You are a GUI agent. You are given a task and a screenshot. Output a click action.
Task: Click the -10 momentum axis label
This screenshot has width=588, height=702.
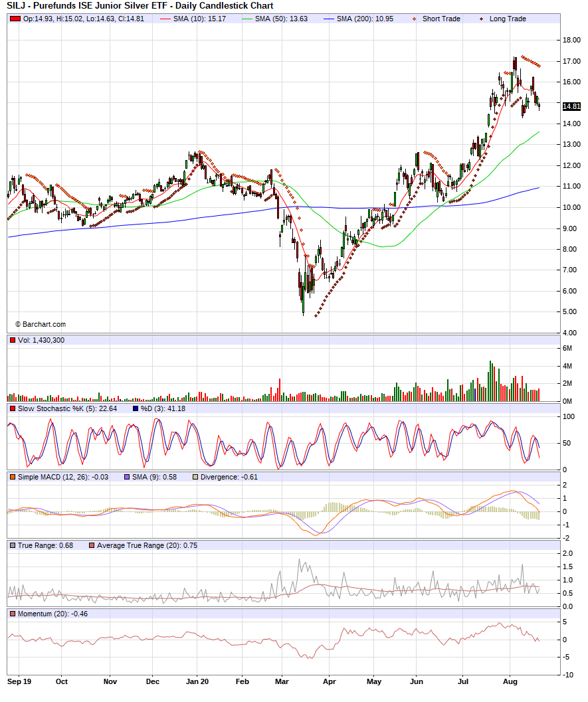click(x=568, y=675)
